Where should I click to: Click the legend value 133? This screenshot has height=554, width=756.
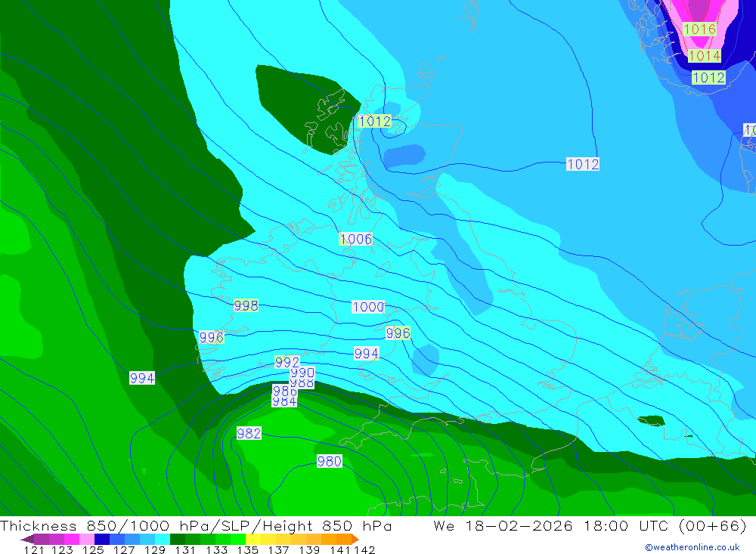coord(216,549)
